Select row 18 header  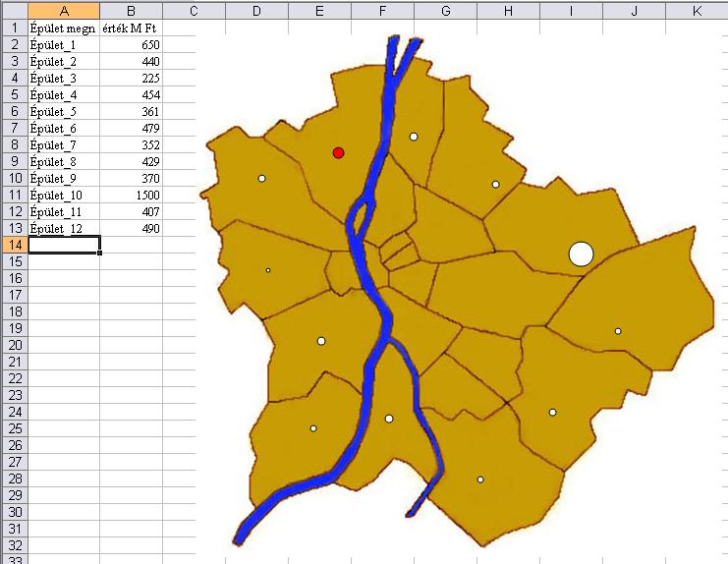coord(14,311)
